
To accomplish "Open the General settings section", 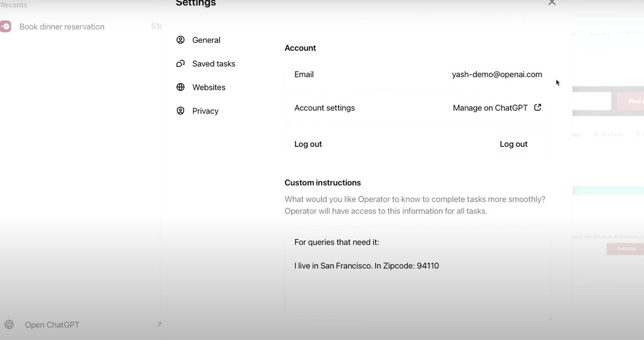I will 199,40.
